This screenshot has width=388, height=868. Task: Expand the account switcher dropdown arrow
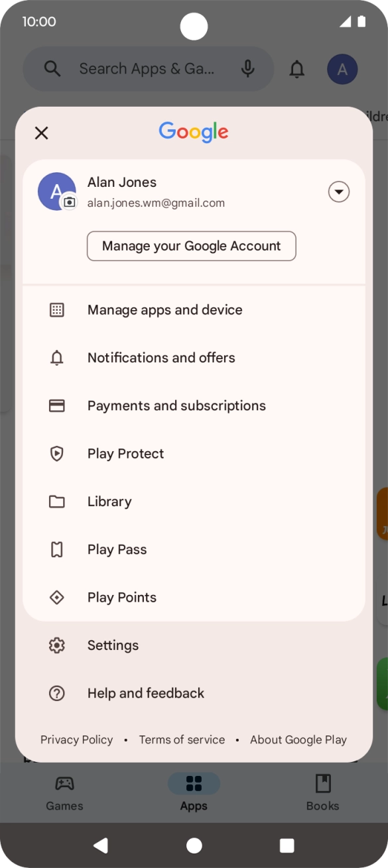[x=339, y=192]
